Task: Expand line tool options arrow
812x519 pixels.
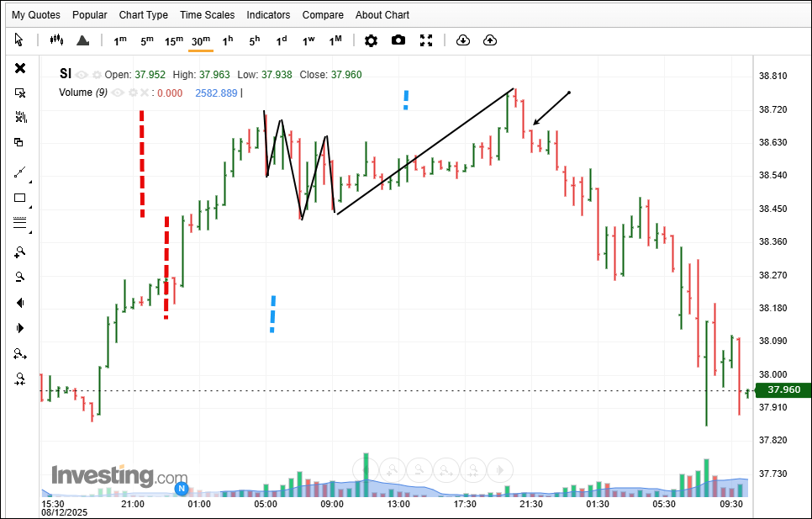Action: click(30, 182)
